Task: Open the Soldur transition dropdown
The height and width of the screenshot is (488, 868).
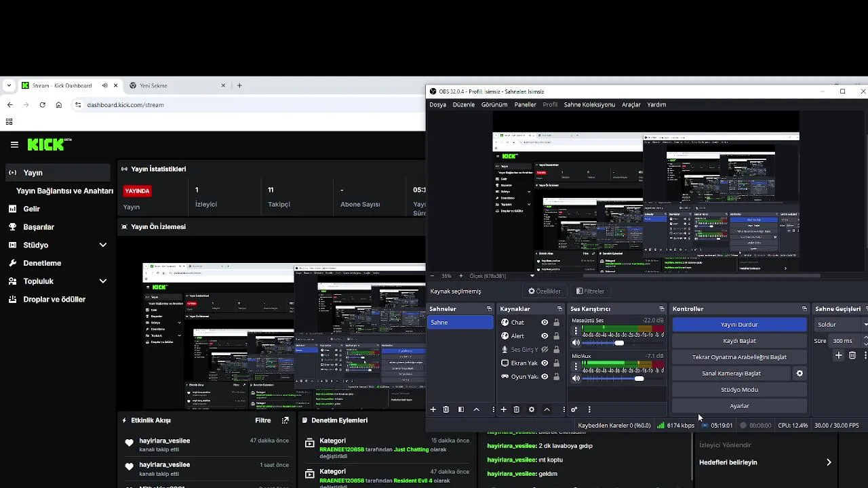Action: pos(842,325)
